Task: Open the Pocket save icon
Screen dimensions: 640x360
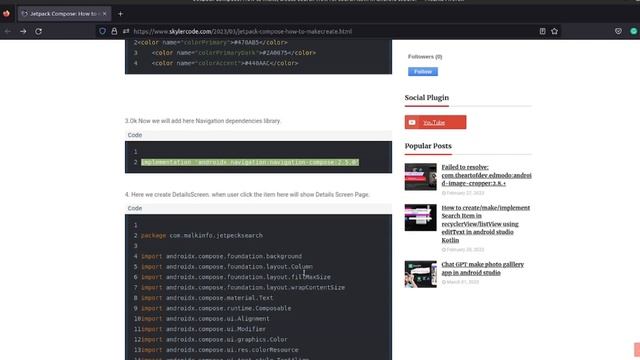Action: click(x=618, y=31)
